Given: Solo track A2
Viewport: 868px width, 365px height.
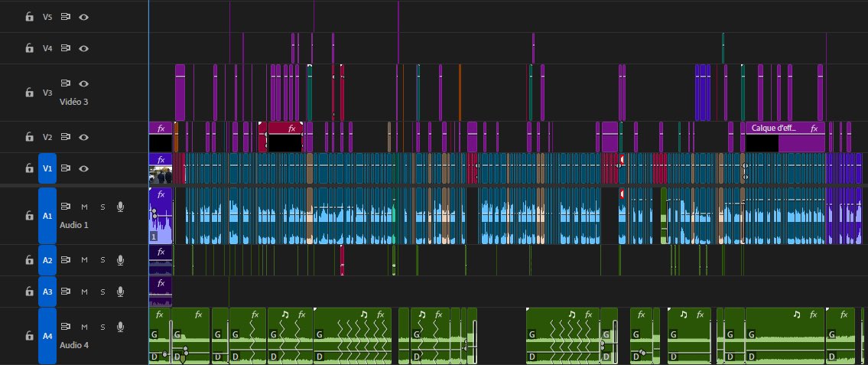Looking at the screenshot, I should [102, 259].
